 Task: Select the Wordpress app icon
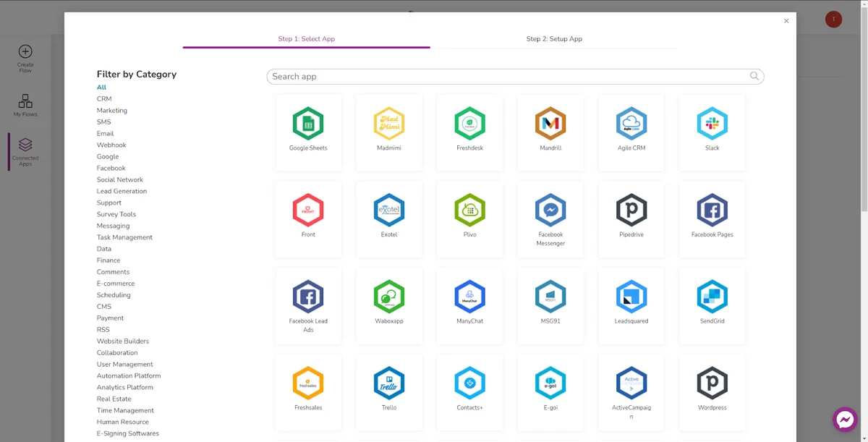(x=712, y=383)
